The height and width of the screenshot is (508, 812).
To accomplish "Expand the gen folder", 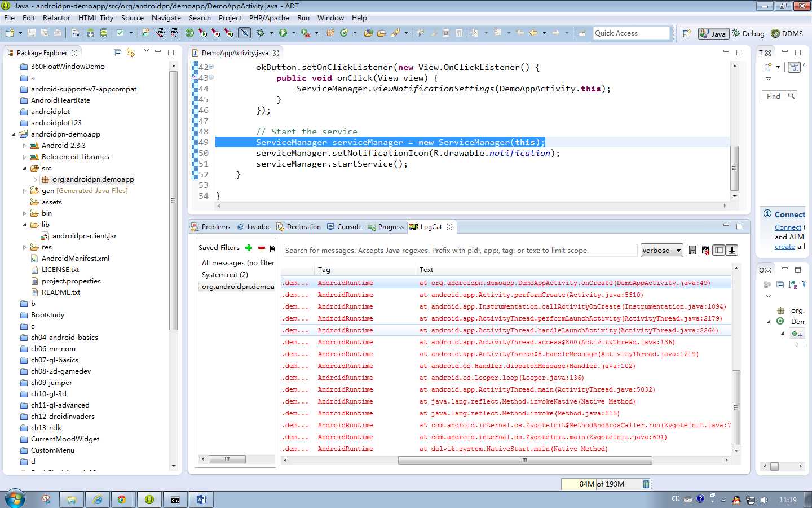I will point(24,191).
